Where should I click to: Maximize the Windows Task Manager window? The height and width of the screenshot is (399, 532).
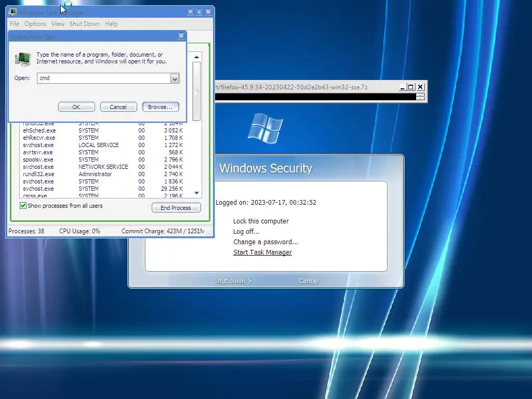[199, 12]
